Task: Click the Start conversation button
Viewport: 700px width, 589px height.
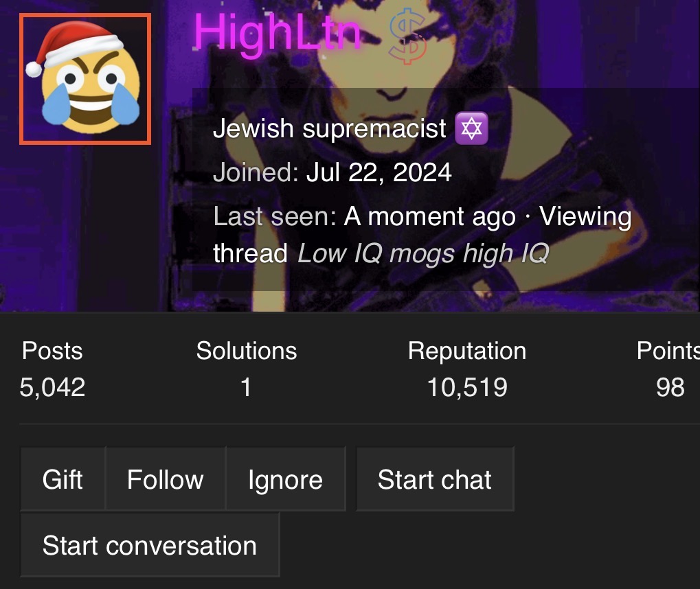Action: 150,545
